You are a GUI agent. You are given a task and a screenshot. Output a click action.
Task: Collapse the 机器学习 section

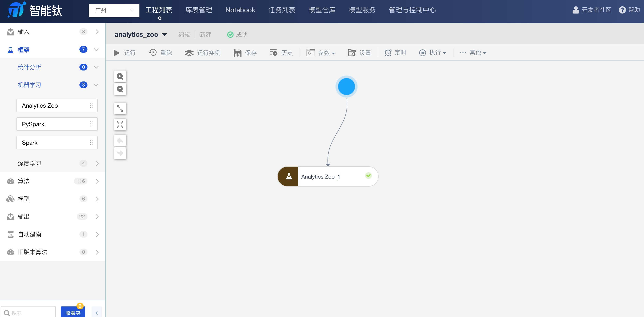point(96,85)
